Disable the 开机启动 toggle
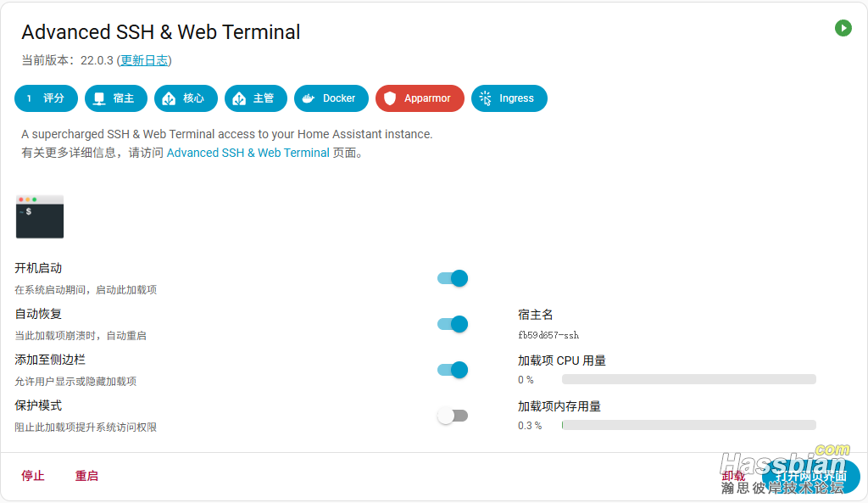Viewport: 868px width, 503px height. click(x=453, y=278)
